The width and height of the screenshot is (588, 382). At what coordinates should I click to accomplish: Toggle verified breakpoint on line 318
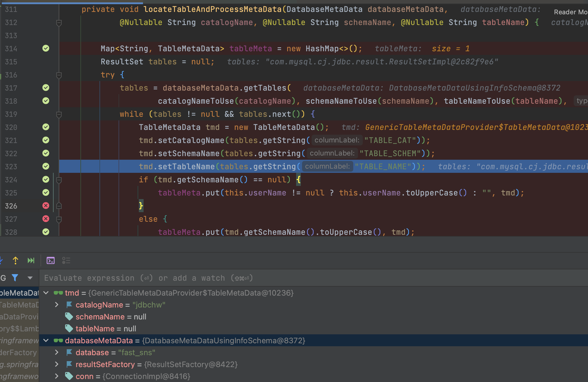coord(46,101)
